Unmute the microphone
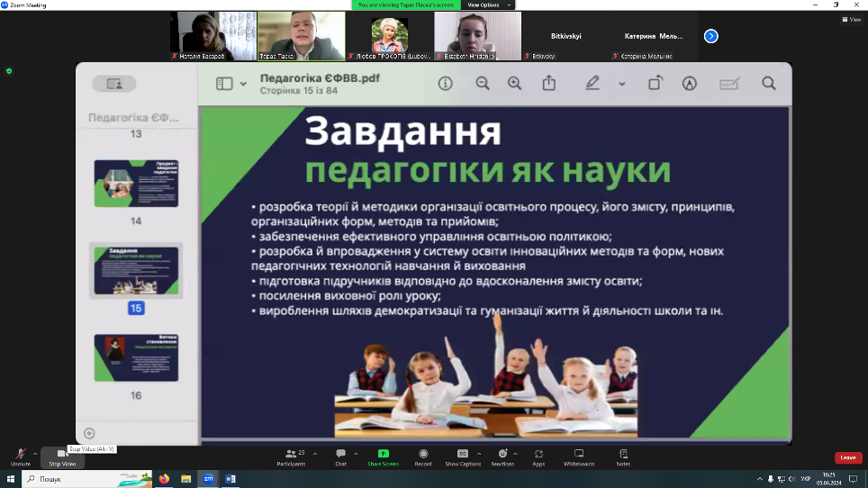 tap(21, 457)
